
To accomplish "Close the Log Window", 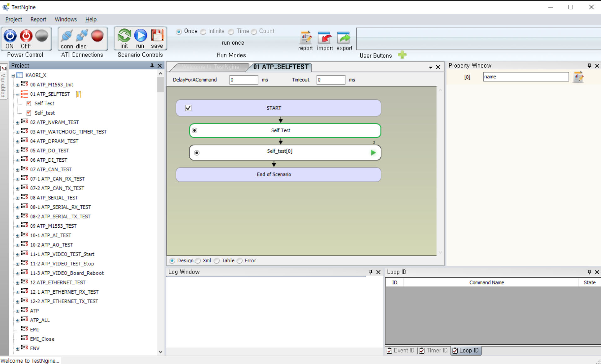I will [378, 272].
